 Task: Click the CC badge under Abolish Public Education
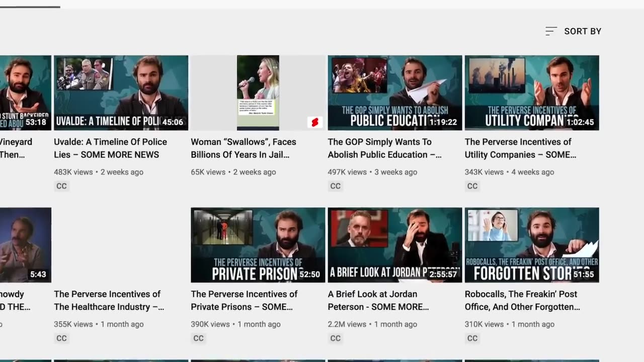pyautogui.click(x=336, y=186)
